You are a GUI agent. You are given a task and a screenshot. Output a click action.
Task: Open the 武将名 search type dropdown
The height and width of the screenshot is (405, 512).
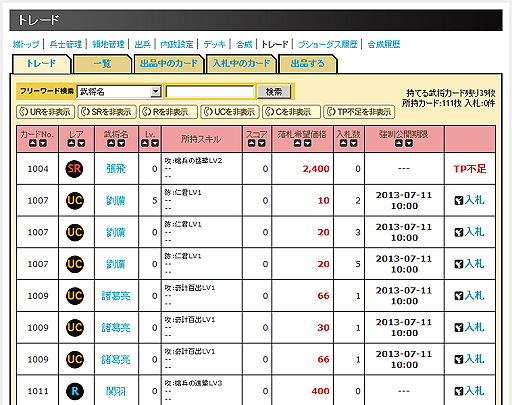[x=119, y=92]
